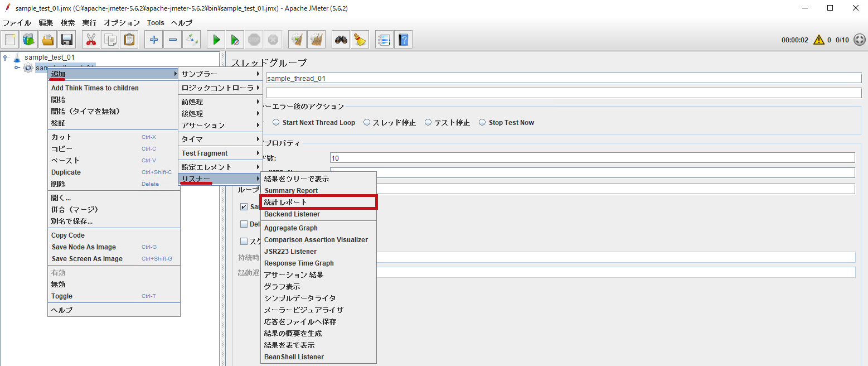Choose Summary Report listener
Image resolution: width=868 pixels, height=366 pixels.
pos(319,190)
